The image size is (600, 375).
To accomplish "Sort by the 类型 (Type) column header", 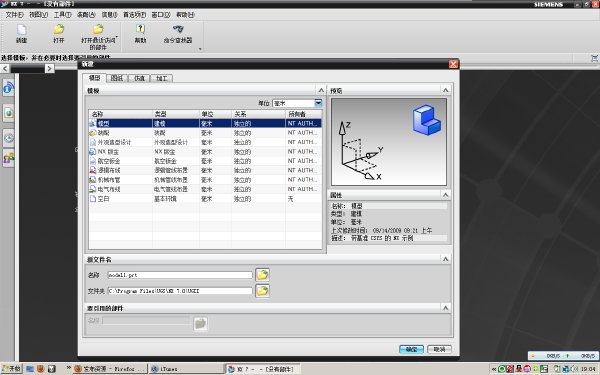I will pyautogui.click(x=176, y=114).
